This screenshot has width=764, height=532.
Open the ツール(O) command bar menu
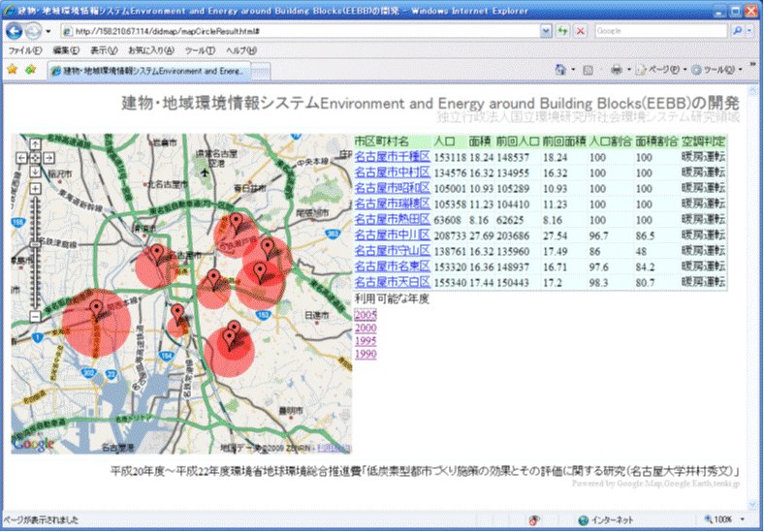716,70
